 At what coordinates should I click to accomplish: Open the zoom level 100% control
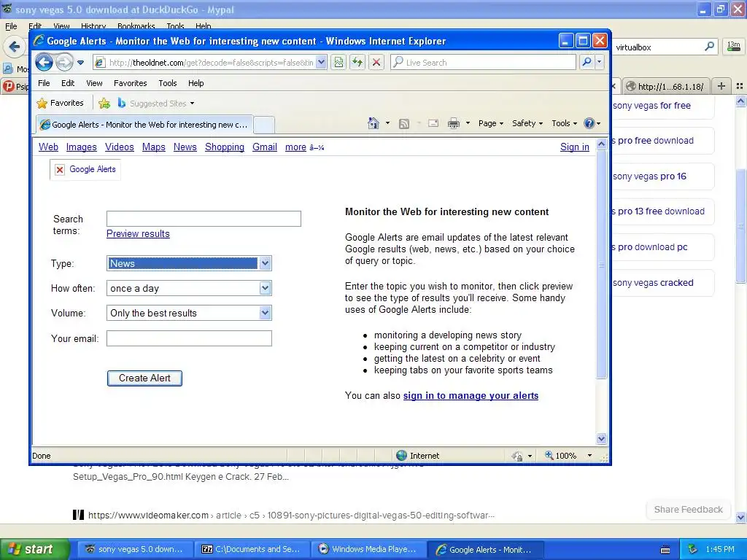tap(568, 456)
